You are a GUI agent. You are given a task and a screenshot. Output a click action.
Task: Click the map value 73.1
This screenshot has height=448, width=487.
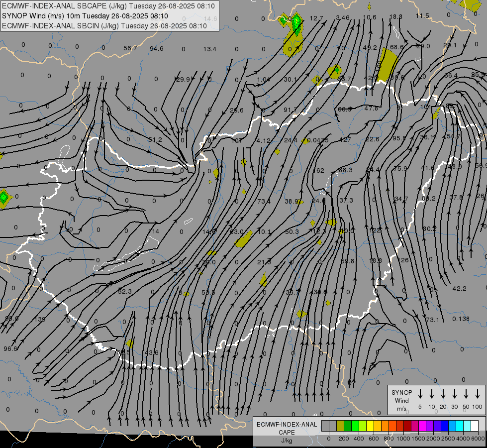(433, 320)
